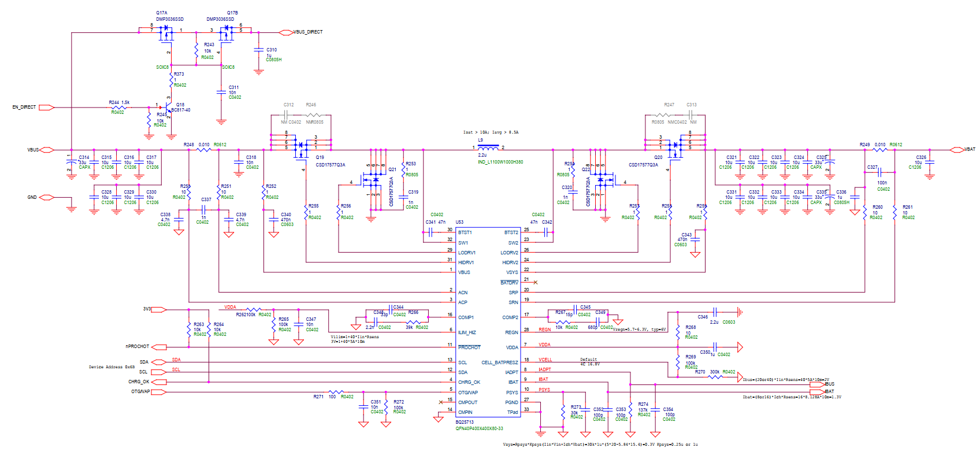Click the BTST1 pin label
Screen dimensions: 980x455
465,232
